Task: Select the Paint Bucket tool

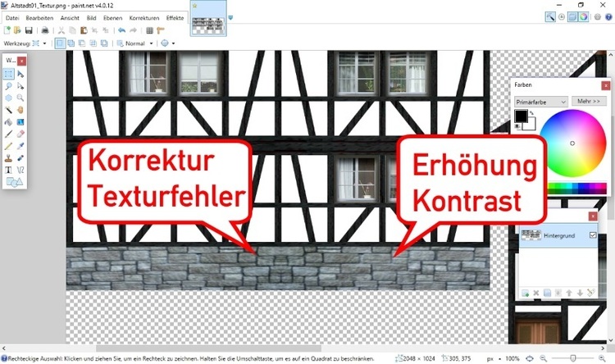Action: click(x=8, y=122)
